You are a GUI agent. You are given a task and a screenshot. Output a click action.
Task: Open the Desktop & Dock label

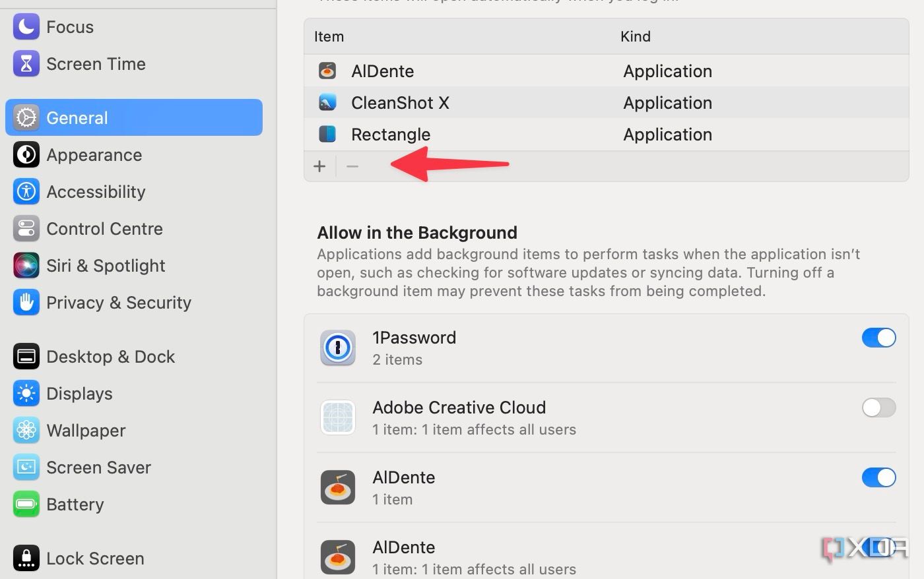[110, 357]
